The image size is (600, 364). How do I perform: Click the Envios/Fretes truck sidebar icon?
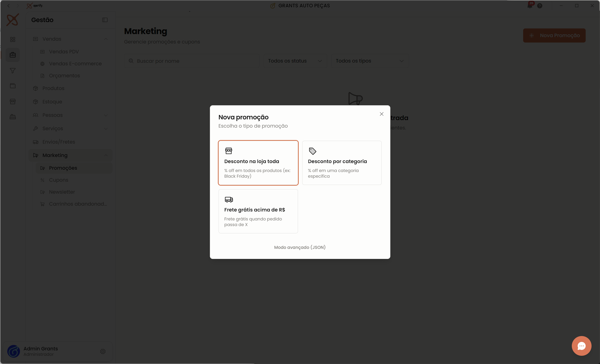coord(35,142)
